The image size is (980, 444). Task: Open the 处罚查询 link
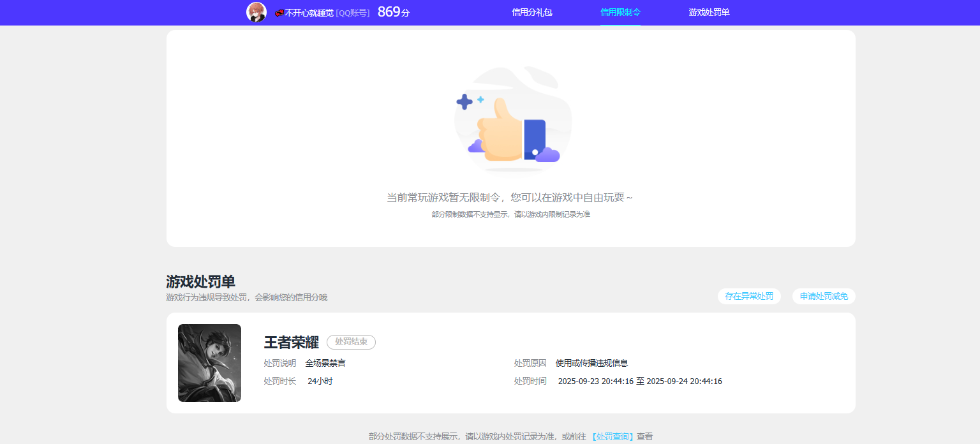(612, 436)
